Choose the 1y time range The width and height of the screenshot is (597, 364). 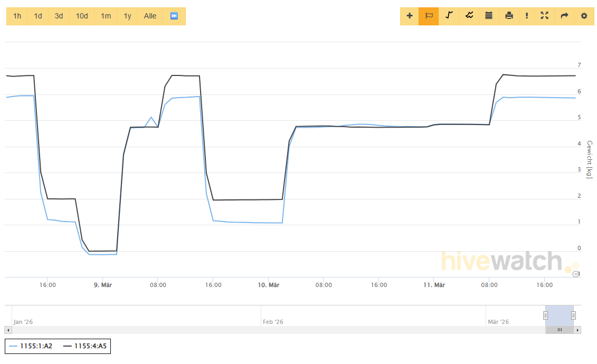(x=127, y=16)
